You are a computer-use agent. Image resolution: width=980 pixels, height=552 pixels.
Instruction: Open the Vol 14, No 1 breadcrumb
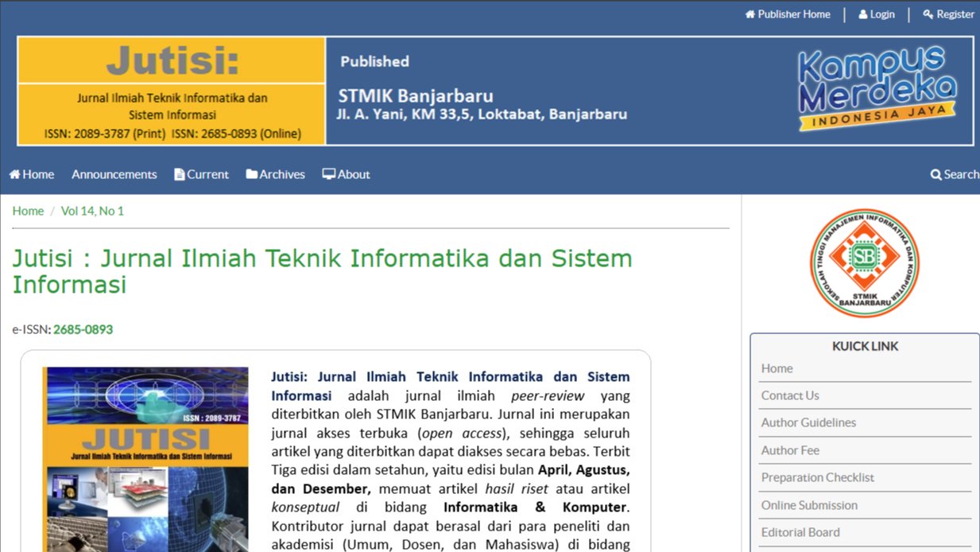click(92, 211)
